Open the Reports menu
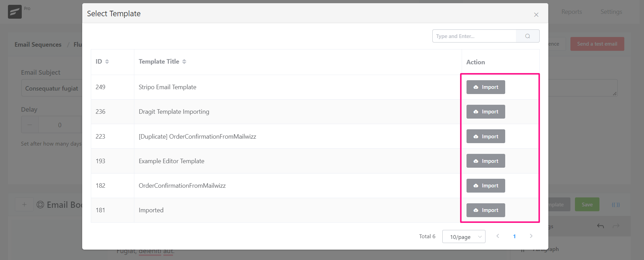 point(571,12)
